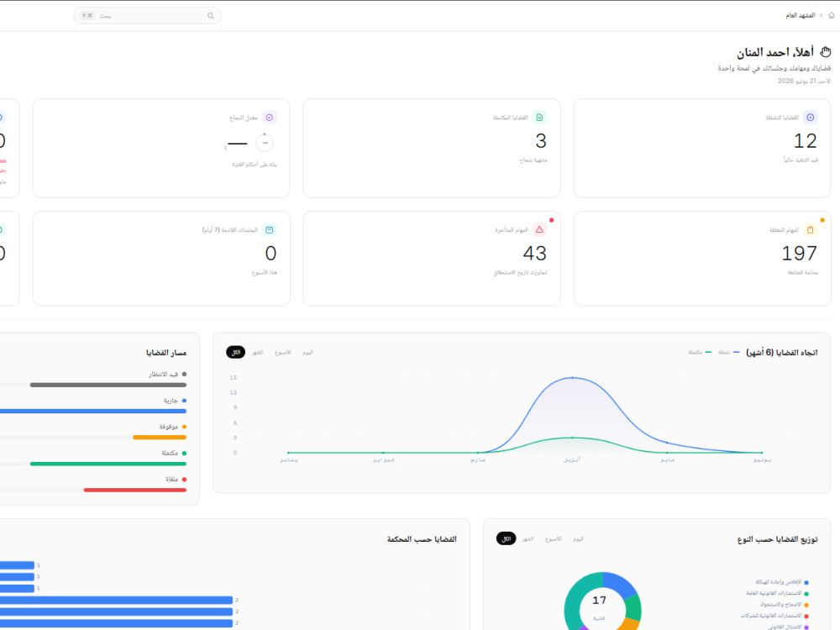Click the orange segment of the donut chart
Screen dimensions: 840x630
click(x=629, y=624)
